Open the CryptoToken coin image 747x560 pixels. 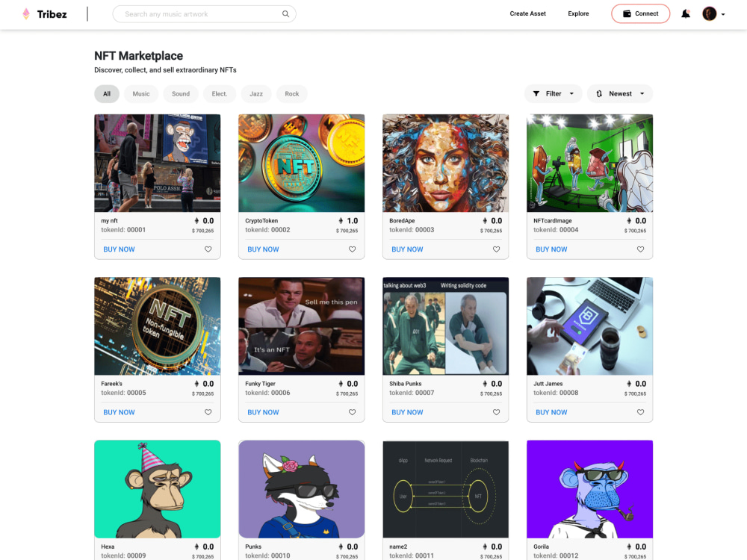point(302,163)
